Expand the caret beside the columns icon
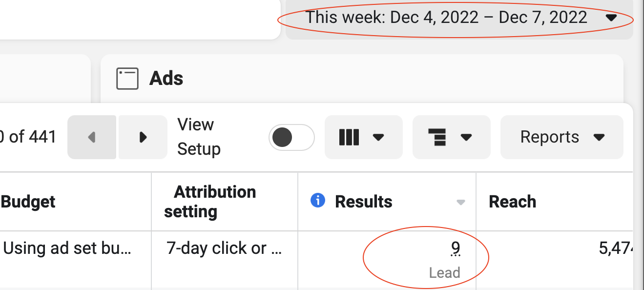The width and height of the screenshot is (644, 290). click(x=378, y=137)
